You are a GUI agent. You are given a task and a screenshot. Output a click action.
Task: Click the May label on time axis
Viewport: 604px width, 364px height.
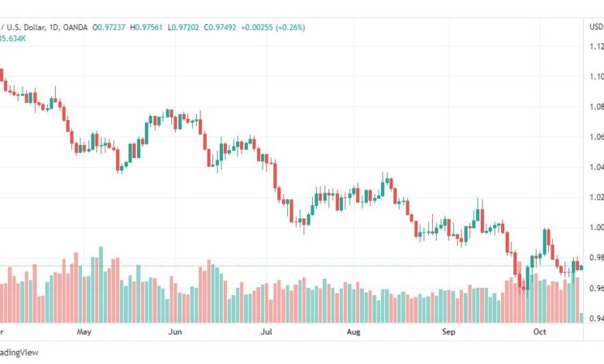pos(84,331)
